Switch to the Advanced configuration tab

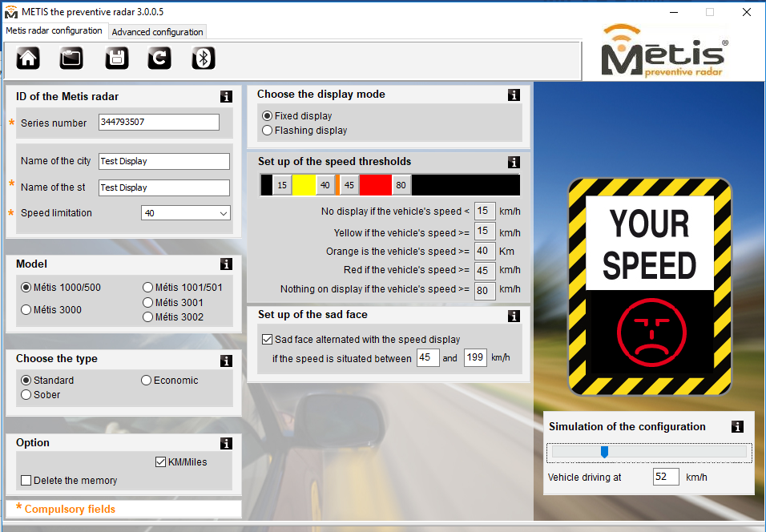157,32
